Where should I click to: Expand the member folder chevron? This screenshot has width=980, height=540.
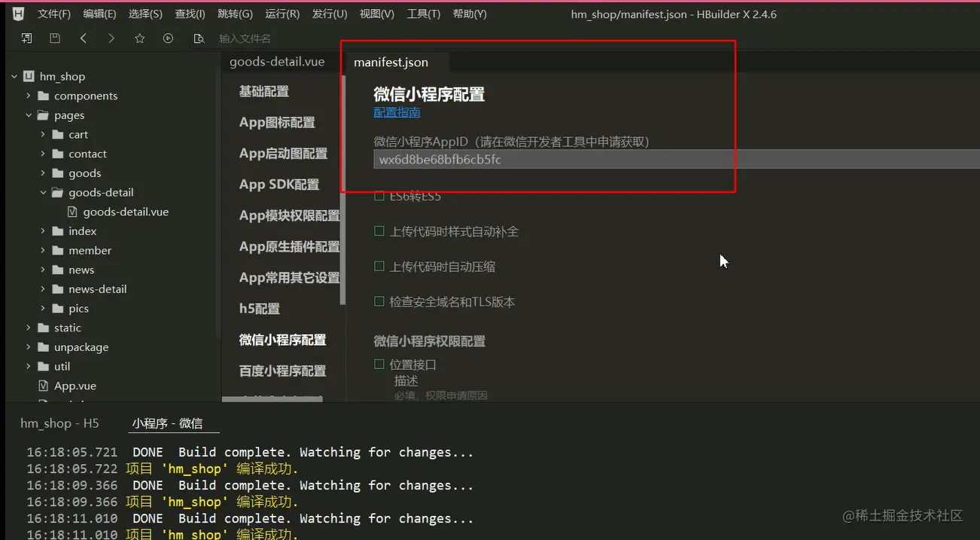(43, 250)
